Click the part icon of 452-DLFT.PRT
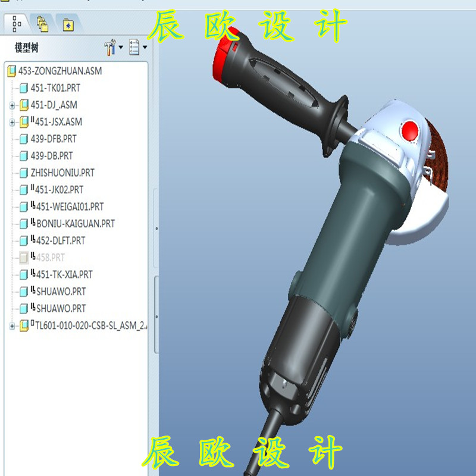The height and width of the screenshot is (476, 476). 24,242
